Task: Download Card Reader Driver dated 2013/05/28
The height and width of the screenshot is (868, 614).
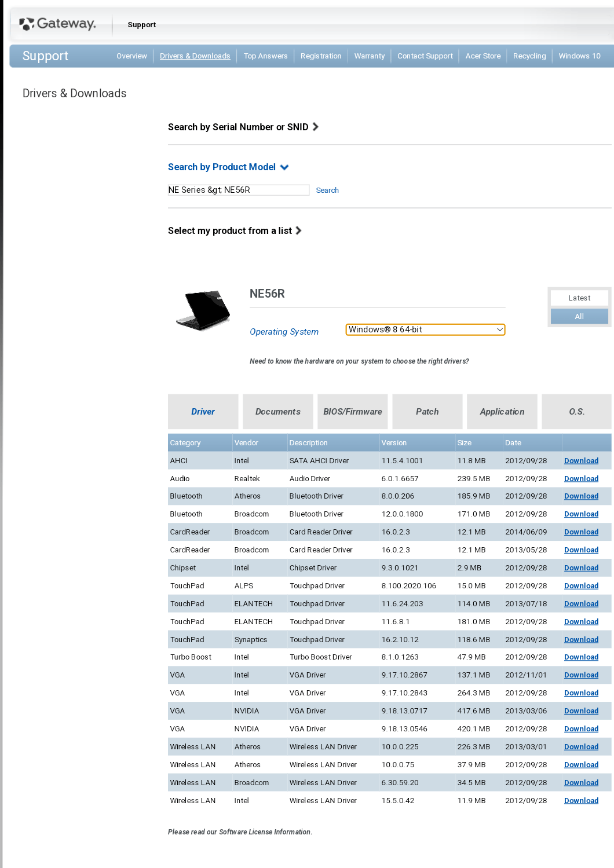Action: [582, 550]
